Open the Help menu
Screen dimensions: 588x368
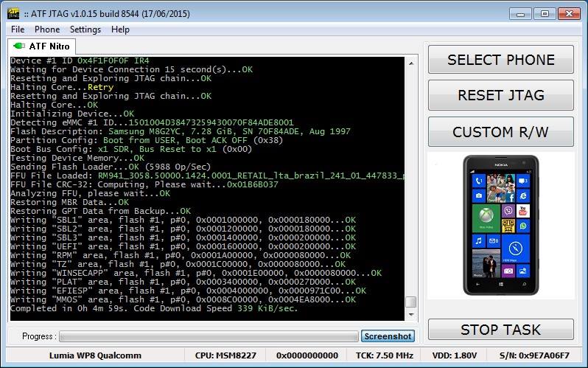120,29
